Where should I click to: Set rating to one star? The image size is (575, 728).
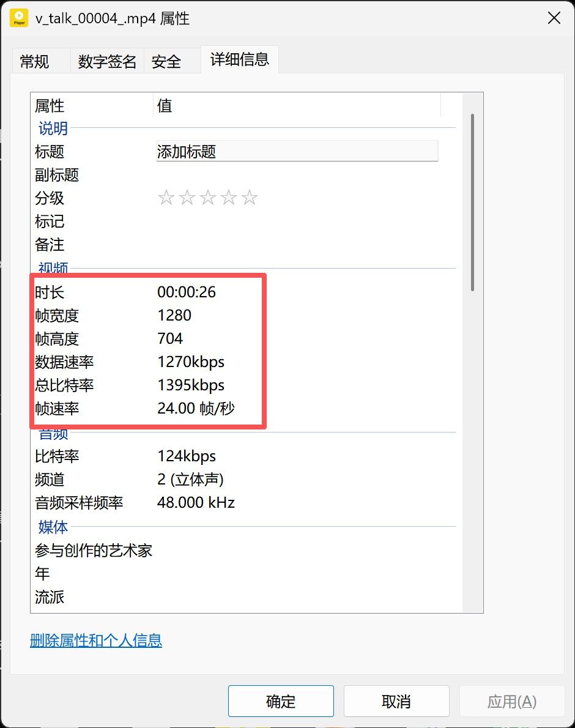(166, 198)
